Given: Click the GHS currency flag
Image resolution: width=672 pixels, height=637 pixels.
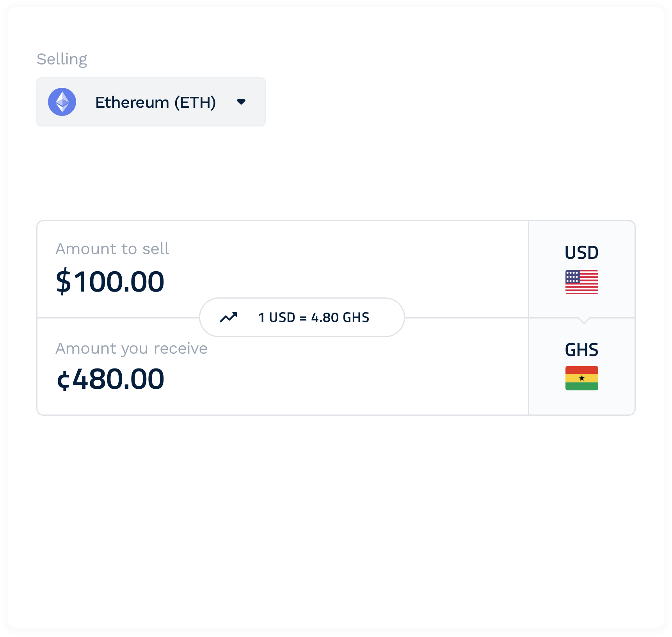Looking at the screenshot, I should [581, 378].
